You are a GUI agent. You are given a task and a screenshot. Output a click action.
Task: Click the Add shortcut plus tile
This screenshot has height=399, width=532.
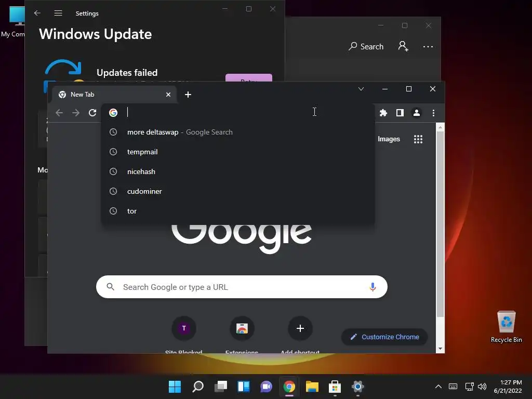pyautogui.click(x=300, y=328)
